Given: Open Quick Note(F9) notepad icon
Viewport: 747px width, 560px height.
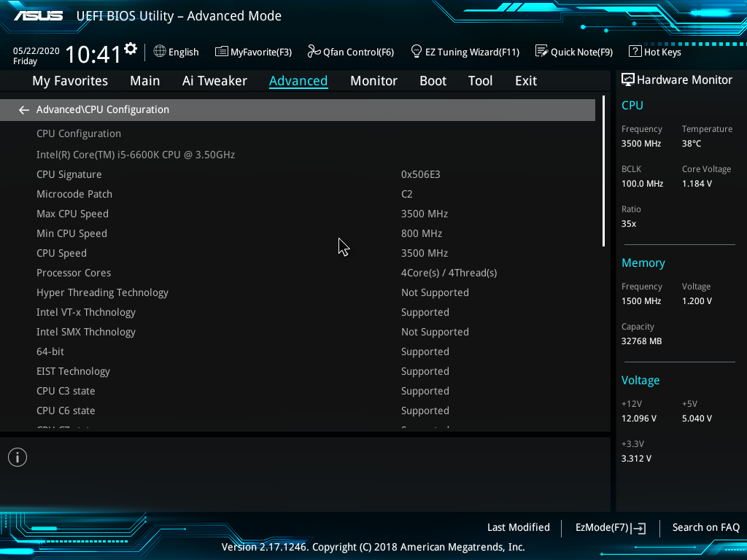Looking at the screenshot, I should click(541, 52).
